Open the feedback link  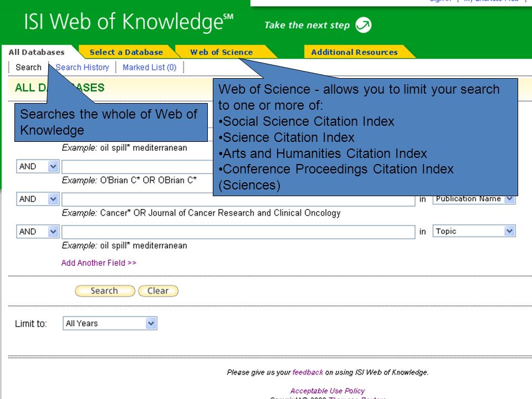coord(308,372)
